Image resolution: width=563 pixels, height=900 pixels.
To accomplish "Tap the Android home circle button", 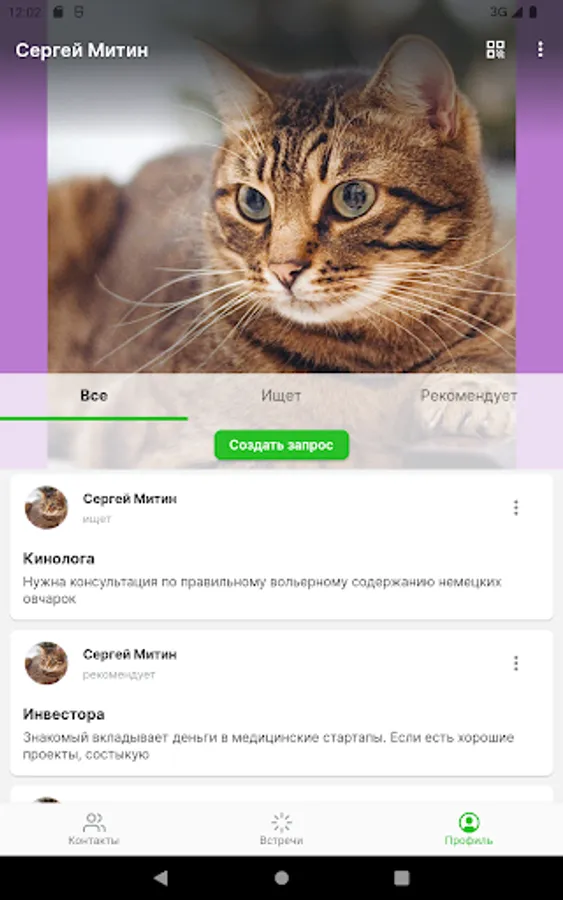I will click(x=281, y=878).
